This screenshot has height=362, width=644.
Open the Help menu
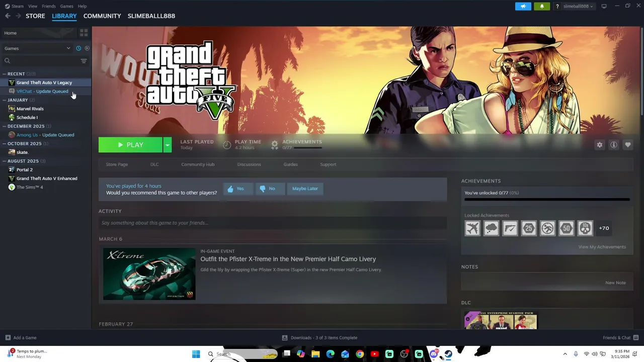pos(82,6)
